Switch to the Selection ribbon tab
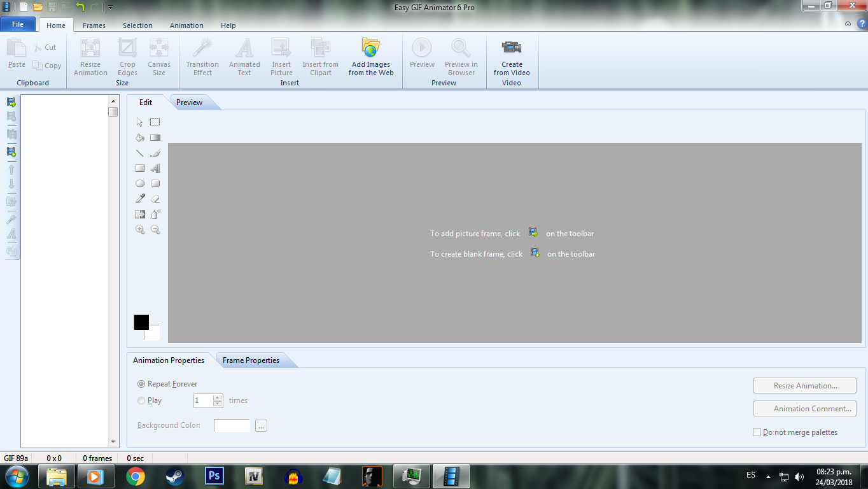Viewport: 868px width, 489px height. (137, 25)
